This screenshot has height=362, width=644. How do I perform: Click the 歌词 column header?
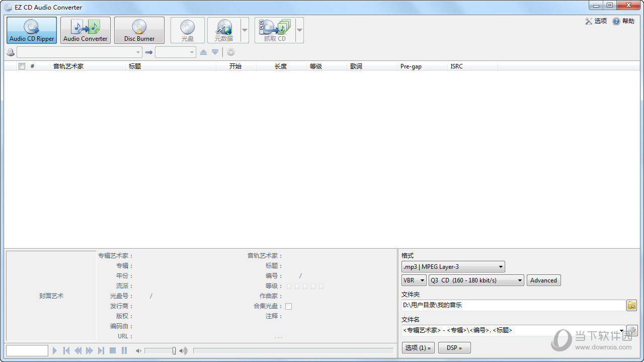pyautogui.click(x=372, y=66)
